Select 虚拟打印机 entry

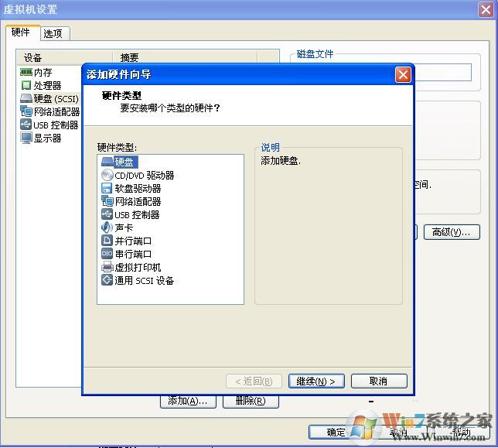[x=138, y=267]
